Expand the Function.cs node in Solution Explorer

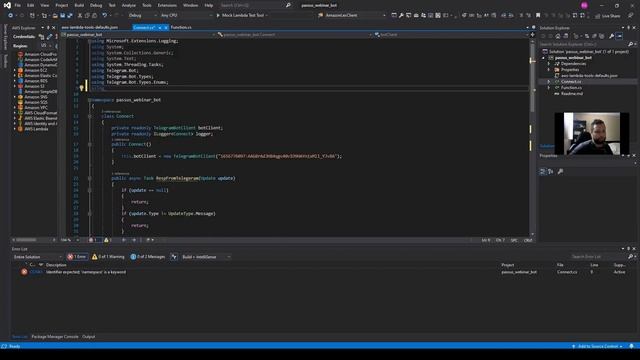(x=549, y=88)
